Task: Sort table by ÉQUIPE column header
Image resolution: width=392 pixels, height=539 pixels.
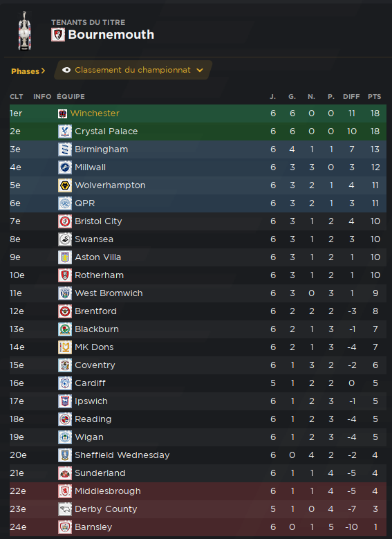Action: 71,97
